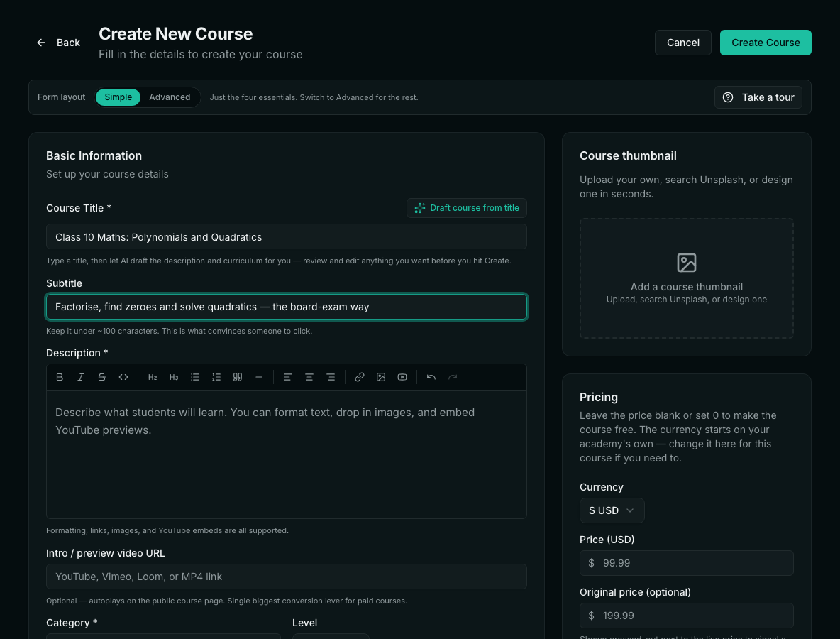The height and width of the screenshot is (639, 840).
Task: Undo last description edit
Action: pyautogui.click(x=431, y=378)
